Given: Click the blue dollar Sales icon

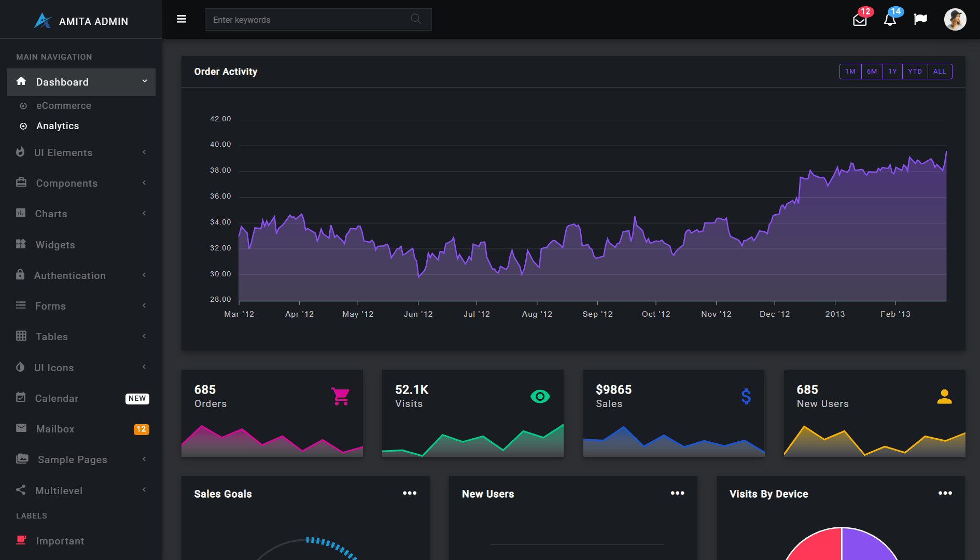Looking at the screenshot, I should click(746, 397).
